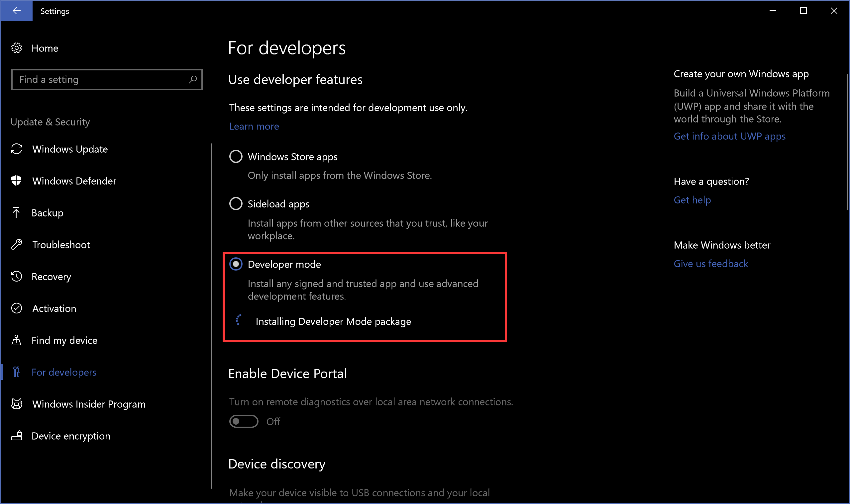Click the Windows Update refresh icon
Viewport: 850px width, 504px height.
[17, 149]
